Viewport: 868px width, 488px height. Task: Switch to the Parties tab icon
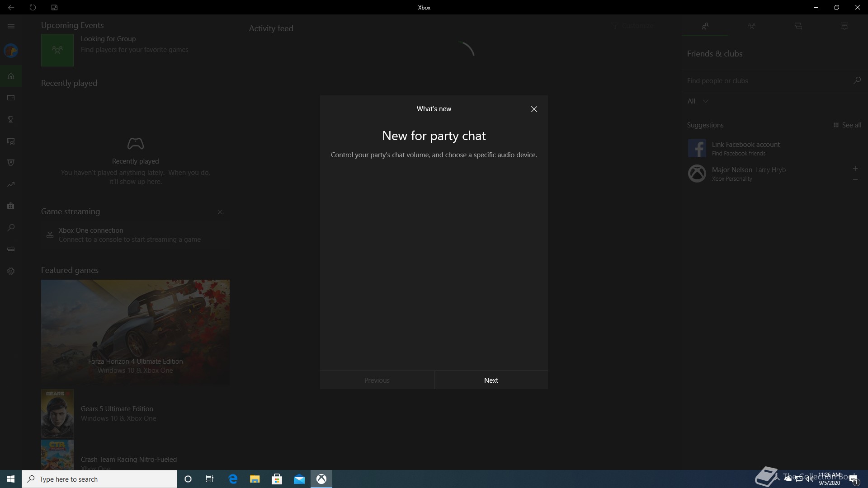(751, 26)
